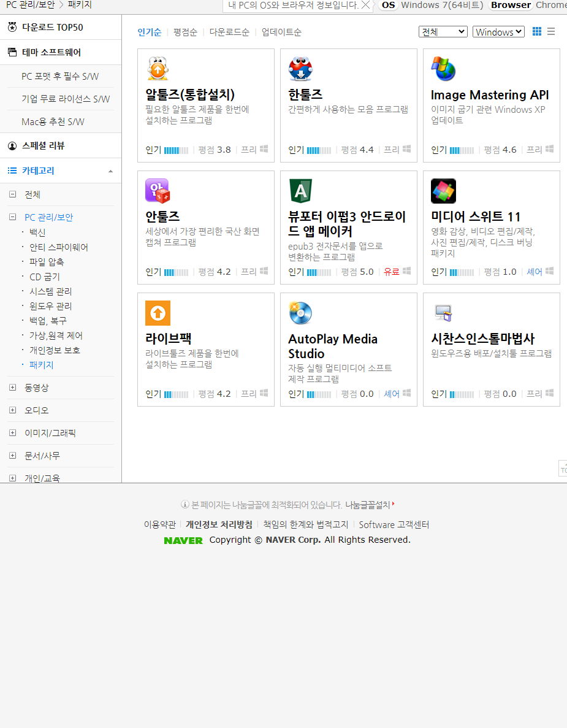Image resolution: width=567 pixels, height=728 pixels.
Task: Sort by 평점순
Action: 185,32
